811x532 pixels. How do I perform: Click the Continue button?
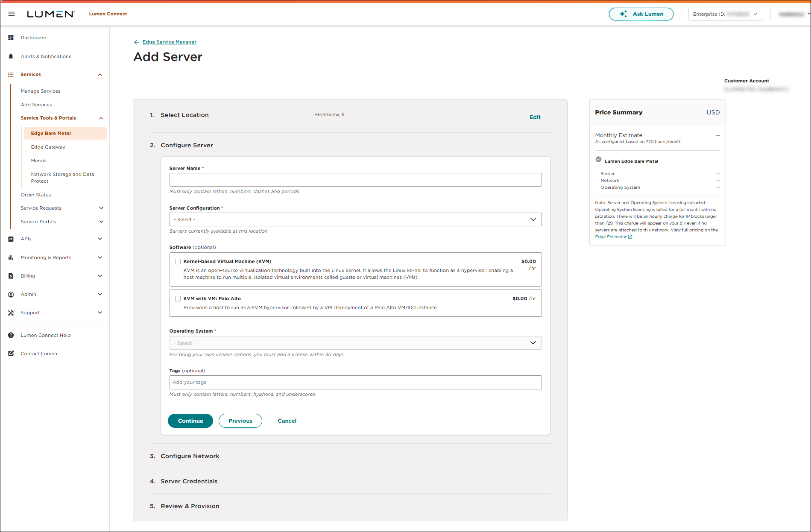pos(190,421)
